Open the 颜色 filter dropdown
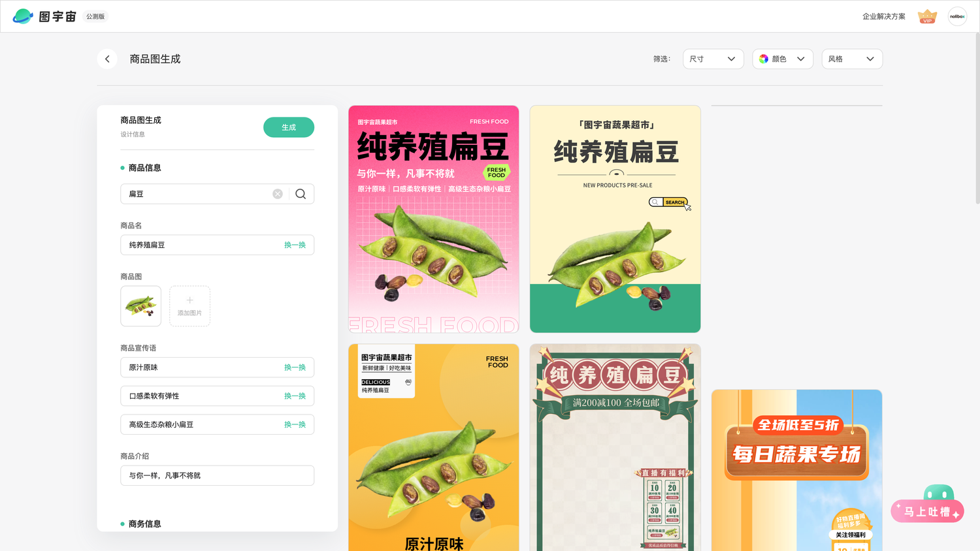Viewport: 980px width, 551px height. (x=782, y=59)
